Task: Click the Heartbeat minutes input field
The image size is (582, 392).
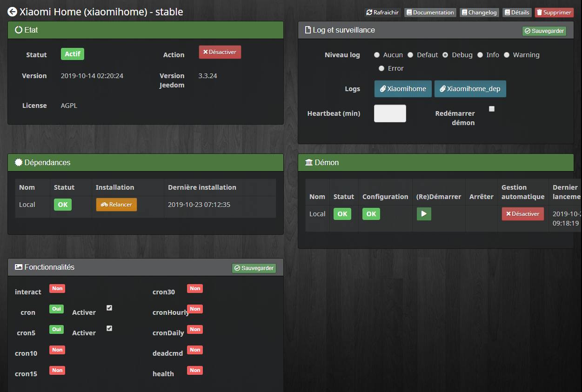Action: [x=390, y=113]
